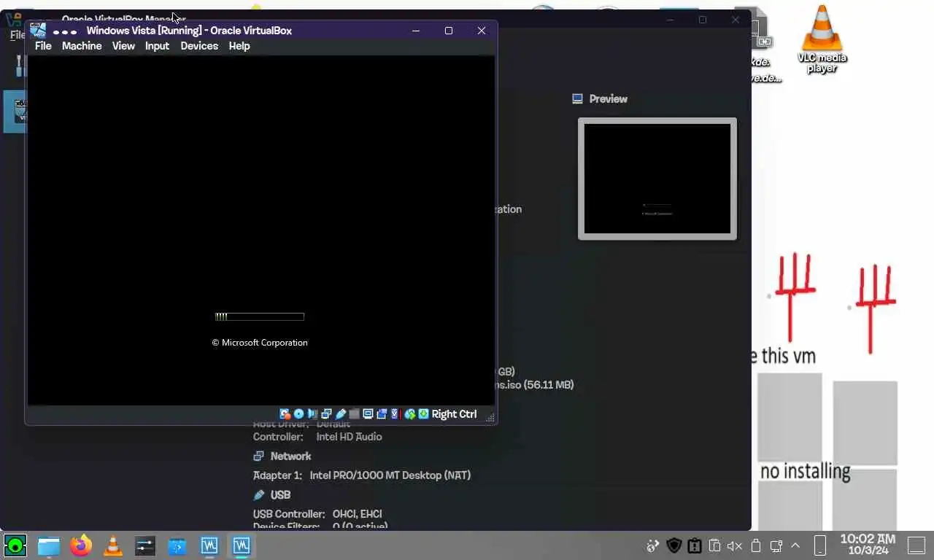
Task: Open VLC media player desktop shortcut
Action: (x=822, y=39)
